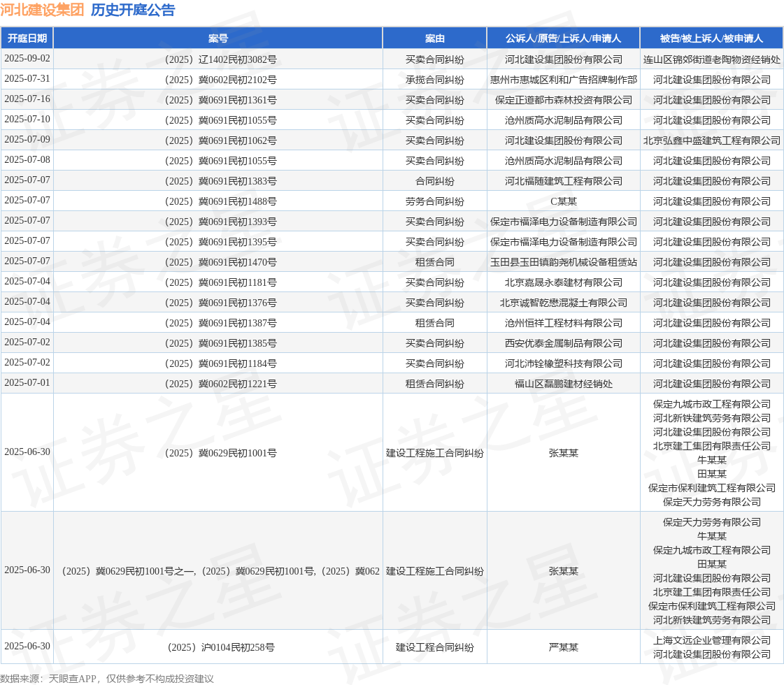The width and height of the screenshot is (784, 685).
Task: Click case number 冀0691民初1383号
Action: (x=220, y=181)
